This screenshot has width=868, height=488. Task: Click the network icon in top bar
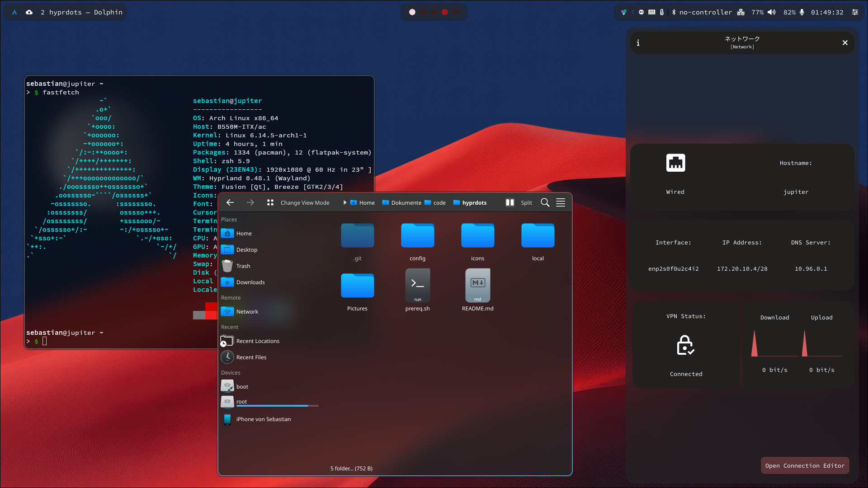pyautogui.click(x=741, y=12)
